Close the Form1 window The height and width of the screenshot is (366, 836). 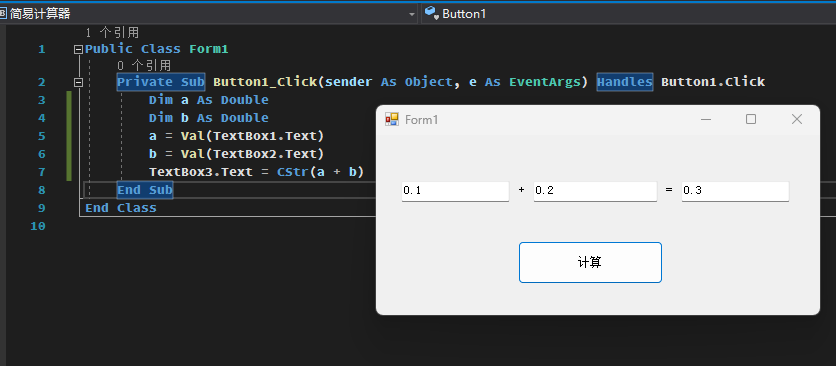pos(797,120)
